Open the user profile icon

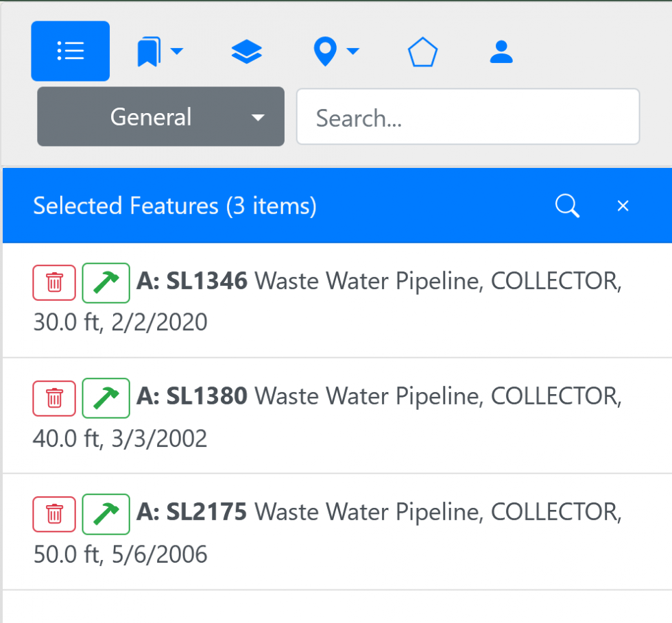(501, 51)
